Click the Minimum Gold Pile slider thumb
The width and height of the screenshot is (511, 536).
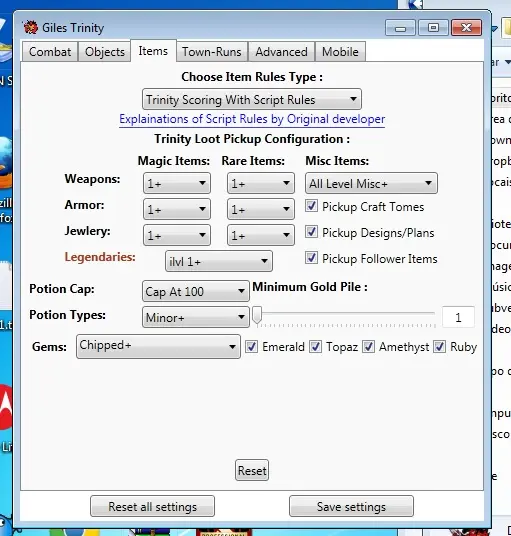point(257,315)
